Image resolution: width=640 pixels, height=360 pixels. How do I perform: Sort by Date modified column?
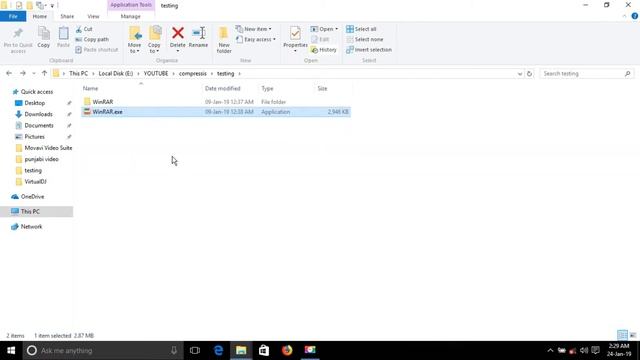coord(230,88)
